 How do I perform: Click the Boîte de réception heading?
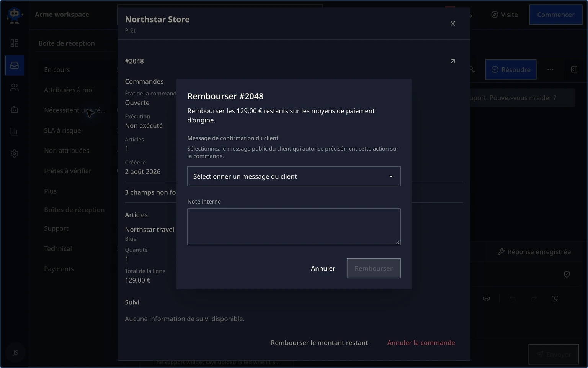(x=67, y=43)
